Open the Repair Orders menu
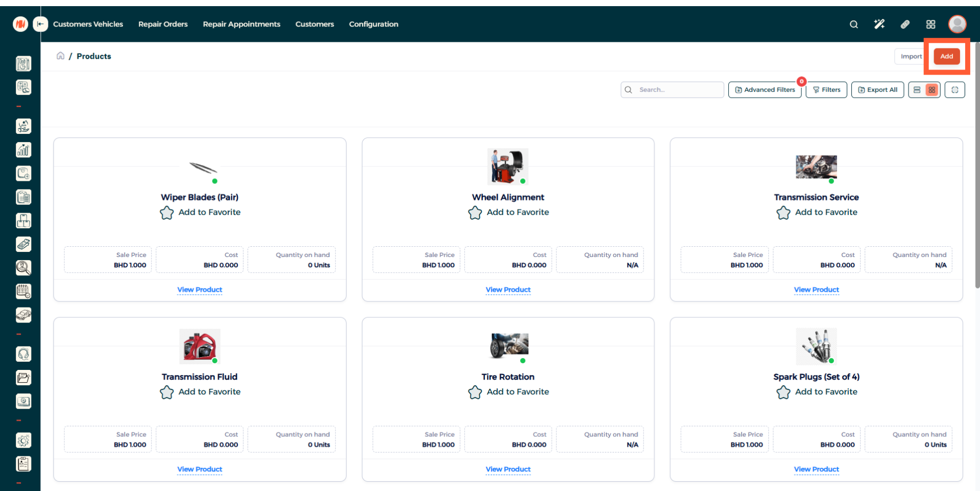The width and height of the screenshot is (980, 491). (163, 24)
